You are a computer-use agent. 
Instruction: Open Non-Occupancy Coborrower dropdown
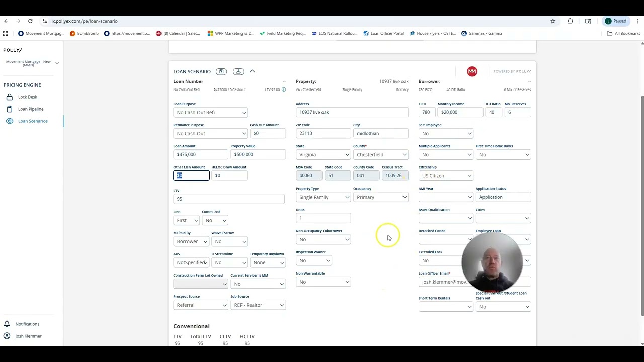click(324, 239)
